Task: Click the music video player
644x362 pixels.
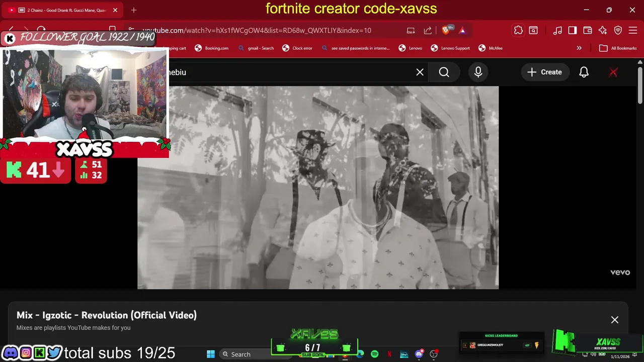Action: [x=318, y=188]
